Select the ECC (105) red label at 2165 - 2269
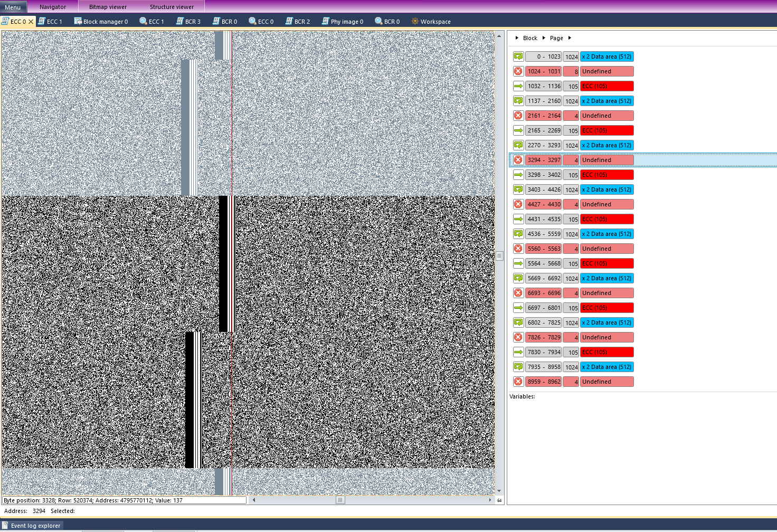Screen dimensions: 777x532 tap(607, 130)
